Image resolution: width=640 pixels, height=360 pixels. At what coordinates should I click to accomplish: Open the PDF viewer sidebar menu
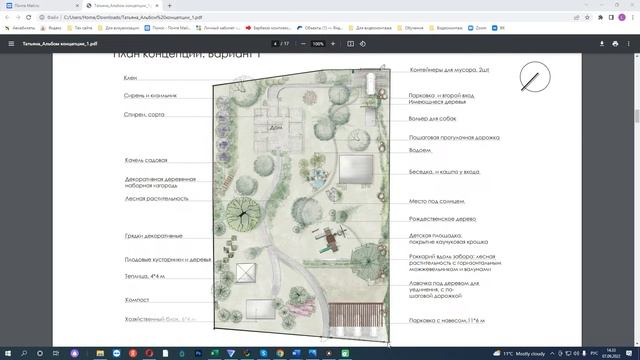pyautogui.click(x=11, y=44)
